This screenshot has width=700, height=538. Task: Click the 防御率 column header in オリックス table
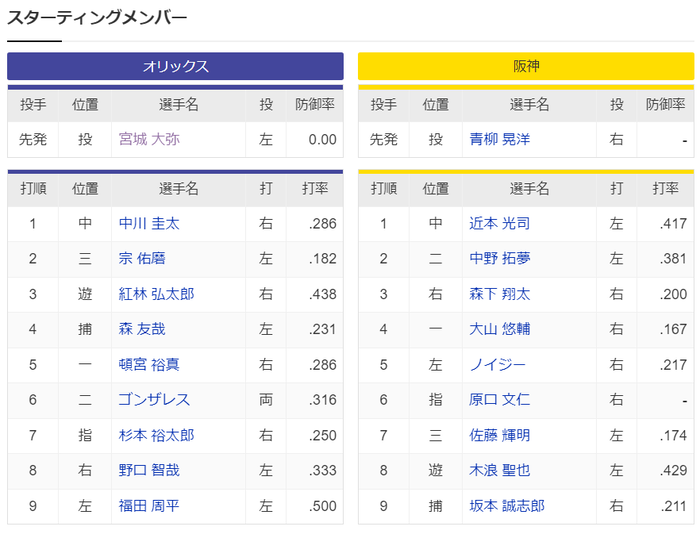(315, 104)
